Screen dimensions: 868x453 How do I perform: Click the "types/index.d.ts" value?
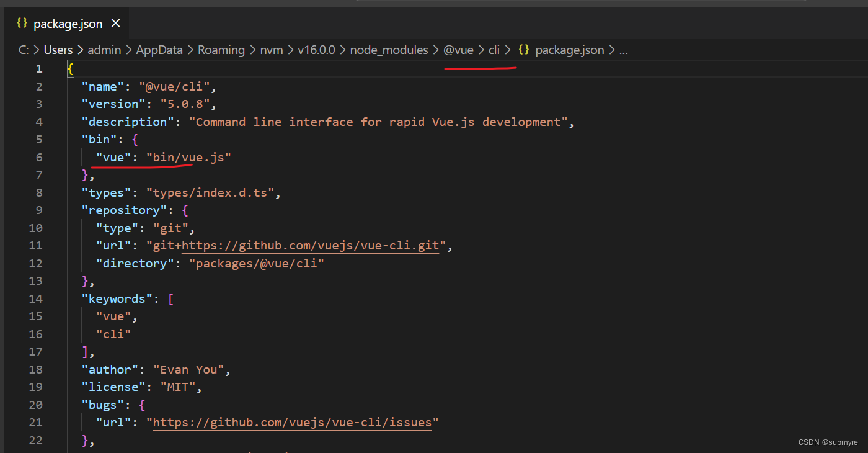coord(210,193)
